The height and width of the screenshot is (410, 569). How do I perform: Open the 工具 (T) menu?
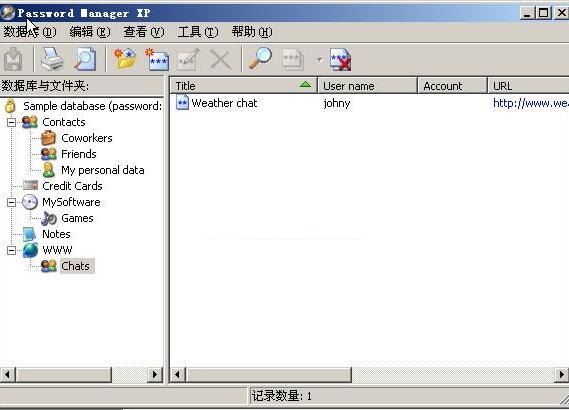(x=198, y=32)
